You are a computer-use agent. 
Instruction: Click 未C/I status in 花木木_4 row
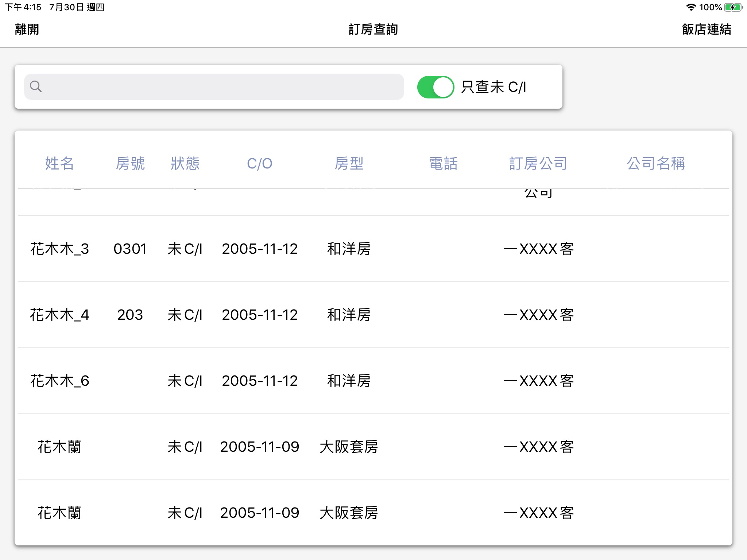[x=185, y=315]
